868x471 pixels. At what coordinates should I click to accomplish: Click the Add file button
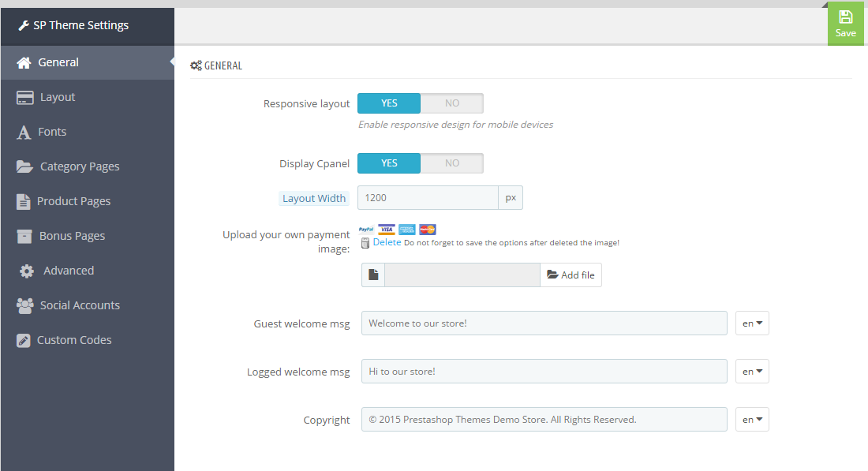tap(571, 275)
